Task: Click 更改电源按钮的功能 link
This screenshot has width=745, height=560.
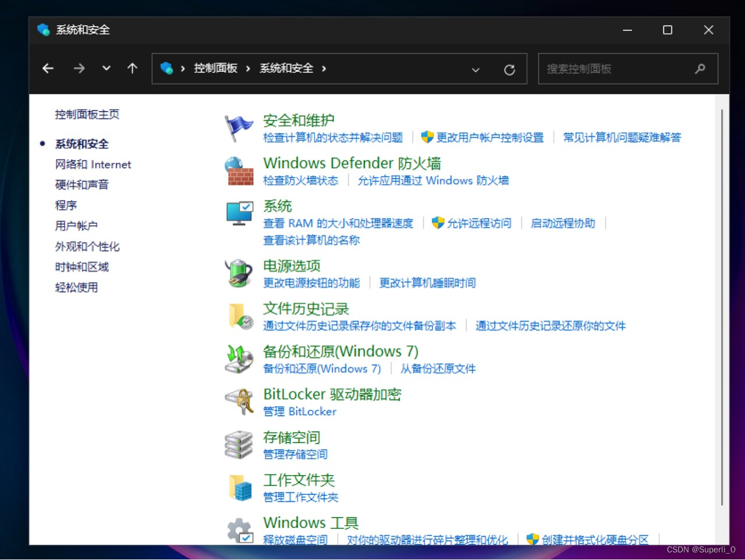Action: pos(311,283)
